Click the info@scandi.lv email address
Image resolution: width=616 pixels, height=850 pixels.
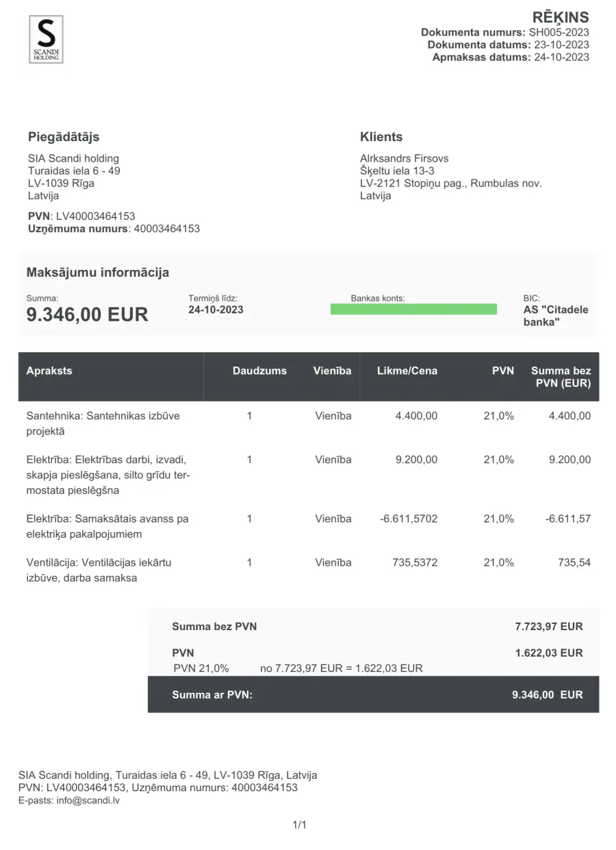tap(88, 800)
